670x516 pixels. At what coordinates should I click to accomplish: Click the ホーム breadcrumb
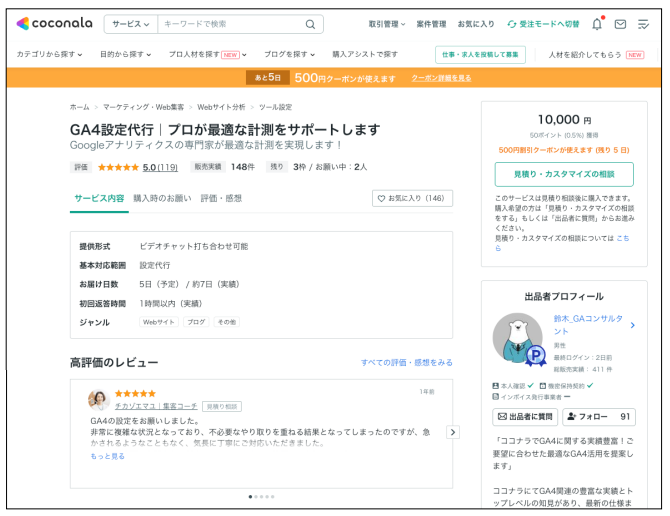coord(79,107)
